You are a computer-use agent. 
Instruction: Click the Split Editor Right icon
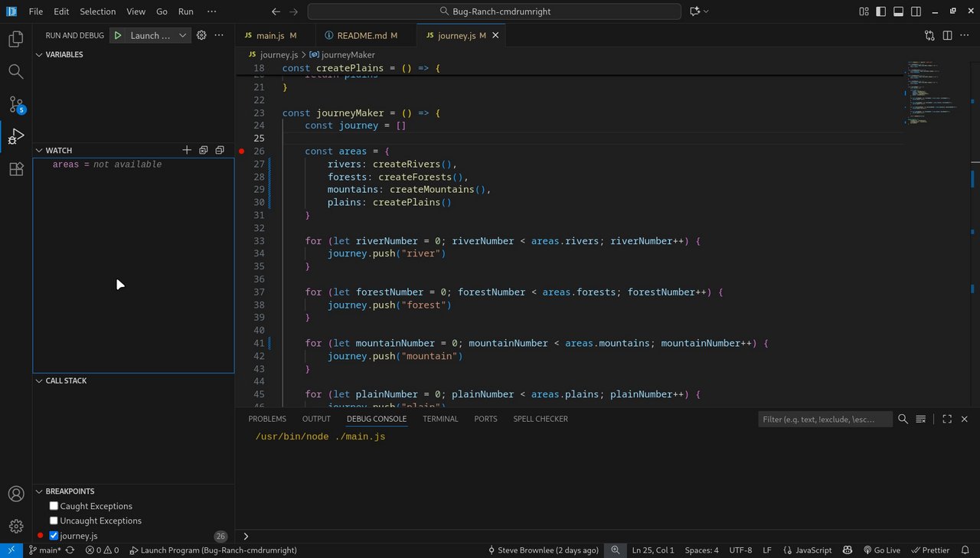(947, 35)
